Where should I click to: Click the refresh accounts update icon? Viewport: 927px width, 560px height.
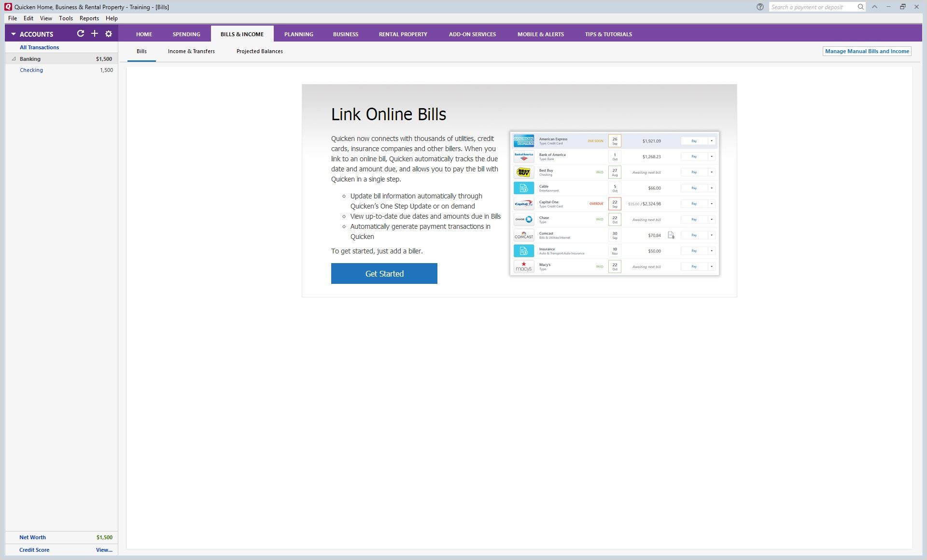(81, 34)
